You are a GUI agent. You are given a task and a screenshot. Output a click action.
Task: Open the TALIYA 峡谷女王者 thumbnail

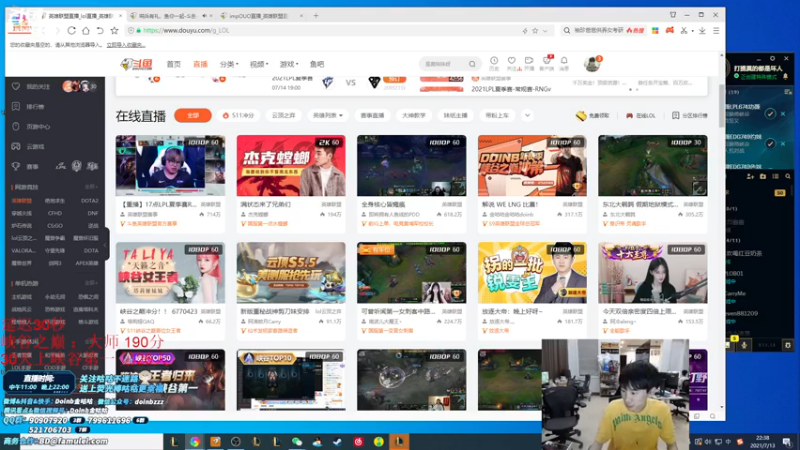(x=170, y=272)
